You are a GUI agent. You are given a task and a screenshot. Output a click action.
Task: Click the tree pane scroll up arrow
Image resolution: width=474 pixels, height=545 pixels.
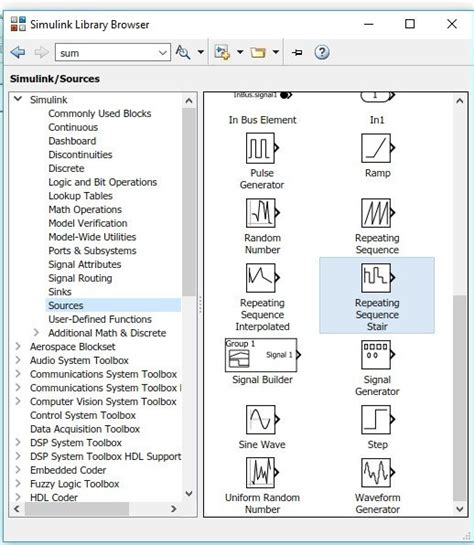tap(189, 101)
